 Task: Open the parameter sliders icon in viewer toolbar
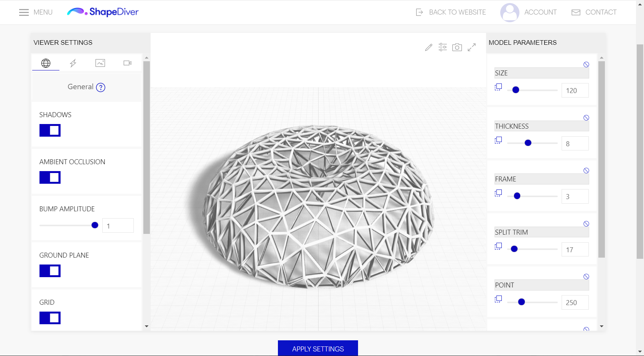[x=443, y=47]
